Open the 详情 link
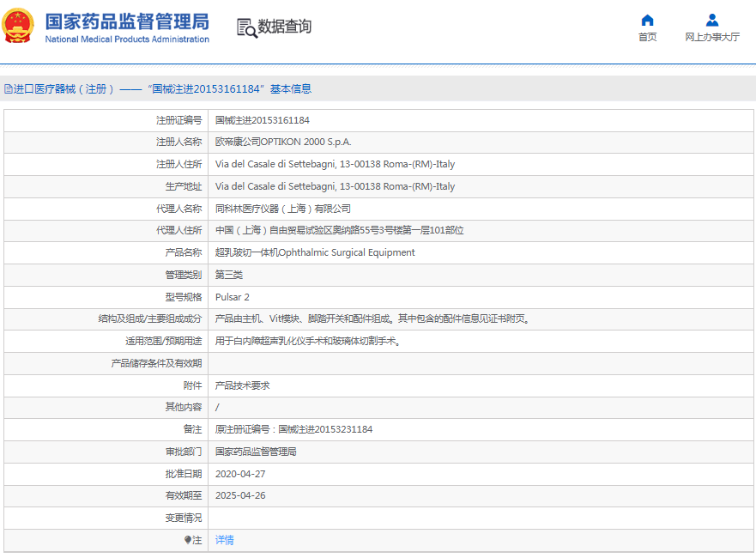 [x=224, y=540]
